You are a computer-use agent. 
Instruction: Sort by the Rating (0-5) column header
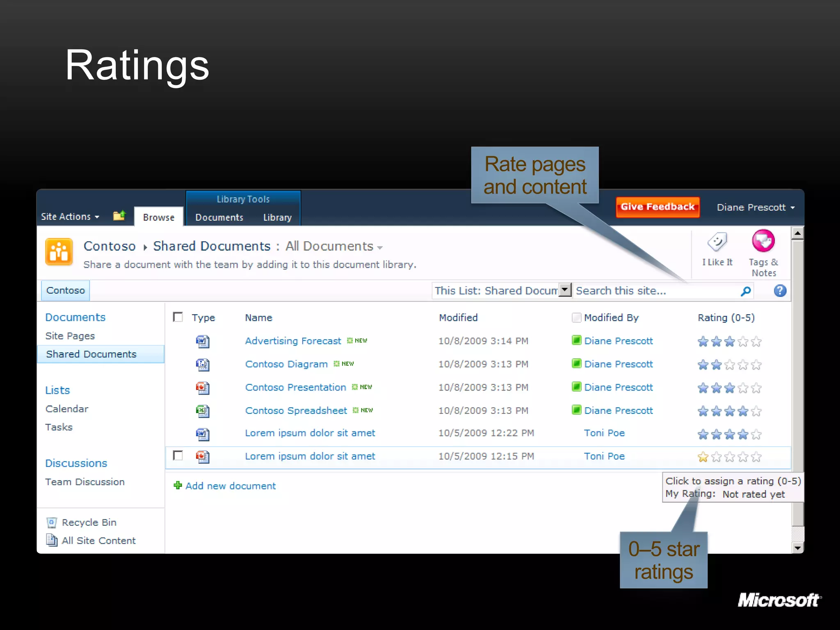726,318
